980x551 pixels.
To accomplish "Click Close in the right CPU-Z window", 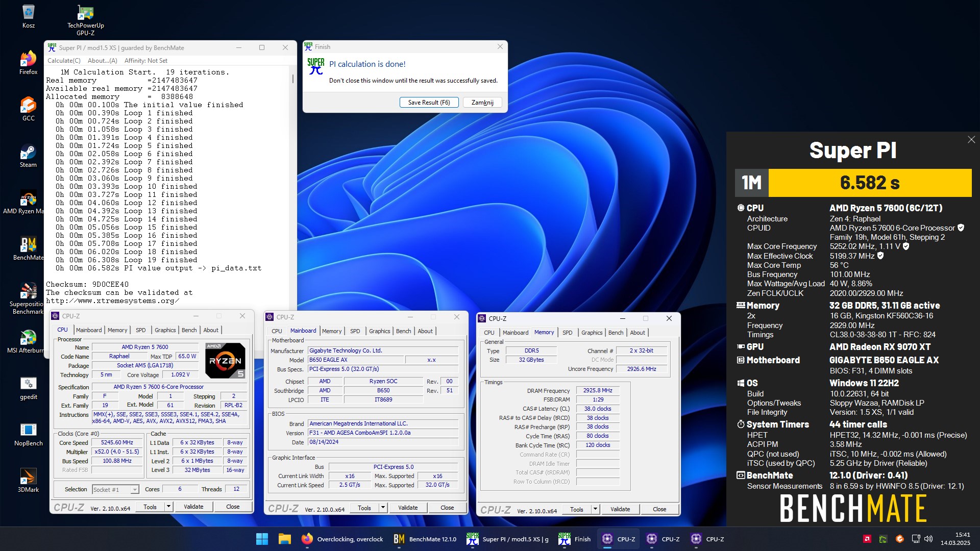I will pyautogui.click(x=659, y=509).
